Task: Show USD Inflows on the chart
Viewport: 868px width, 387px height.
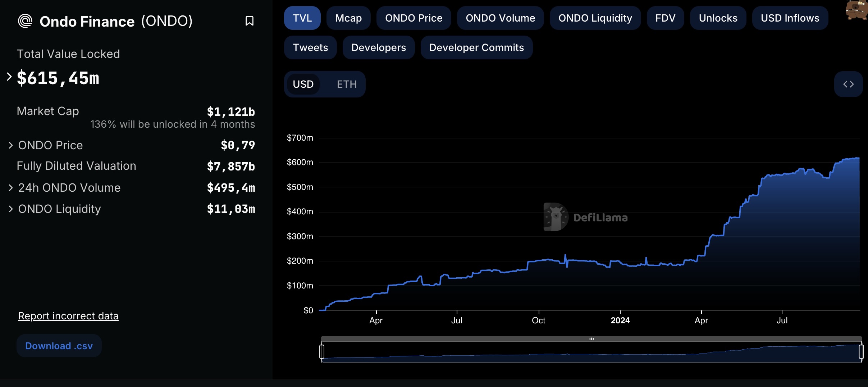Action: coord(790,18)
